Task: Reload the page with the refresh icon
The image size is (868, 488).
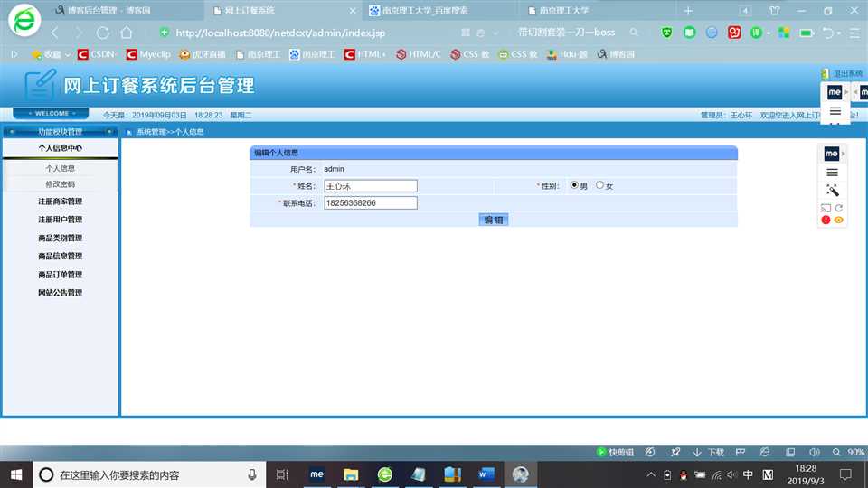Action: [103, 33]
